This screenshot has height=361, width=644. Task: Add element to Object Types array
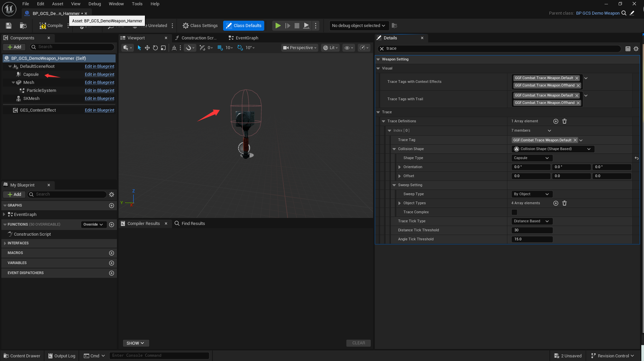tap(556, 203)
